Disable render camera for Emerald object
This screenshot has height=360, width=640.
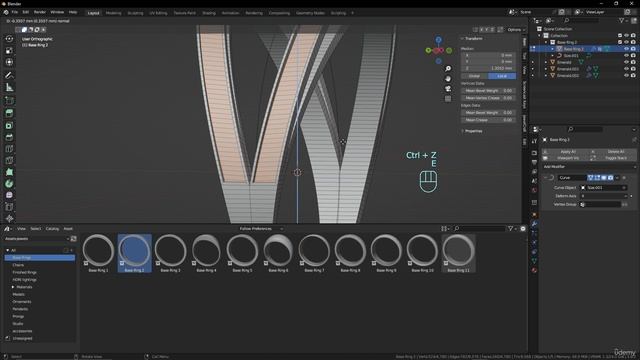tap(633, 62)
